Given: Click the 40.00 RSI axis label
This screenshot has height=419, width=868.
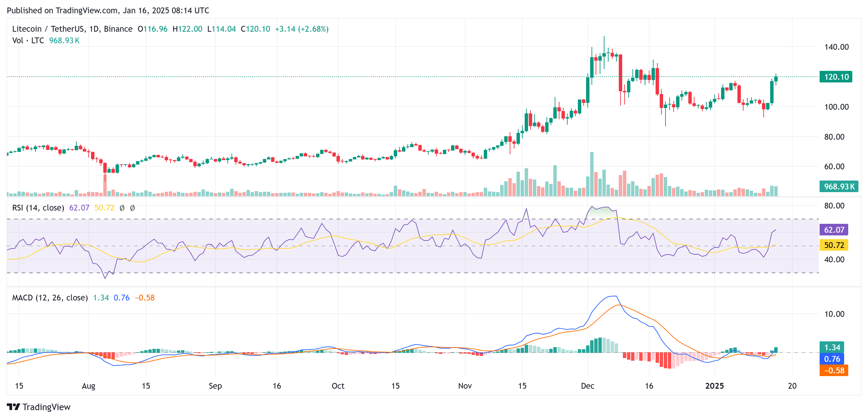Looking at the screenshot, I should click(x=834, y=260).
